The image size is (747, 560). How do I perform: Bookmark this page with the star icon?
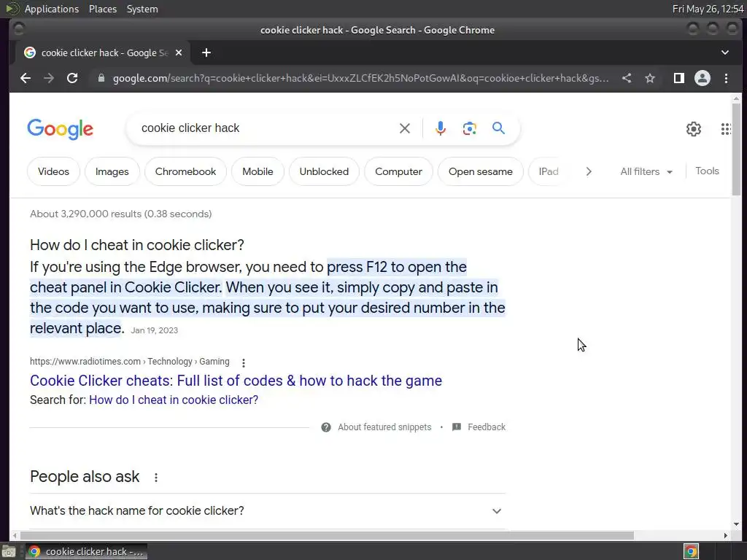pyautogui.click(x=650, y=78)
